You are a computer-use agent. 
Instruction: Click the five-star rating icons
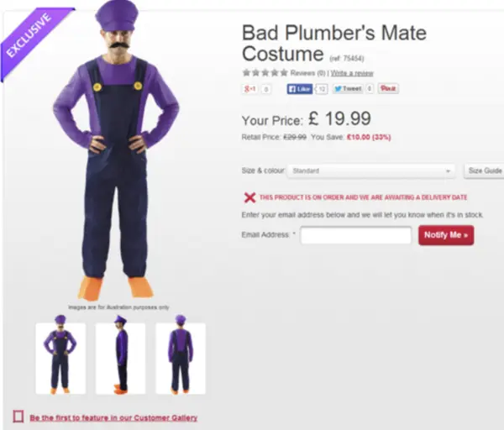pyautogui.click(x=265, y=72)
